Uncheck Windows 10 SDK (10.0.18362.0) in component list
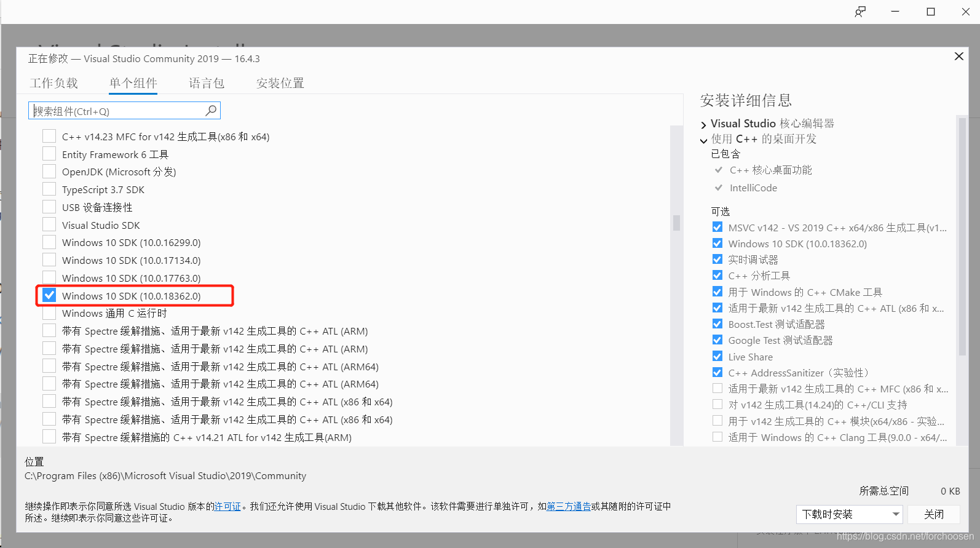Viewport: 980px width, 548px height. (x=49, y=295)
